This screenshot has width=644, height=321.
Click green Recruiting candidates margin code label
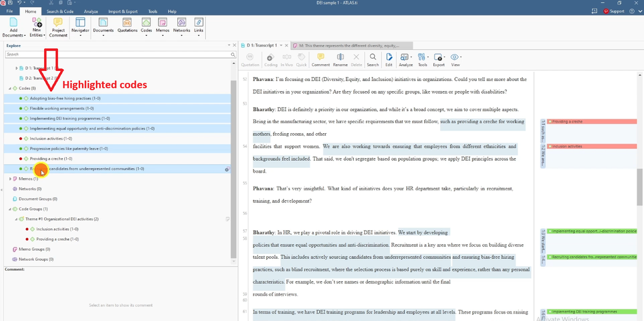click(x=592, y=256)
